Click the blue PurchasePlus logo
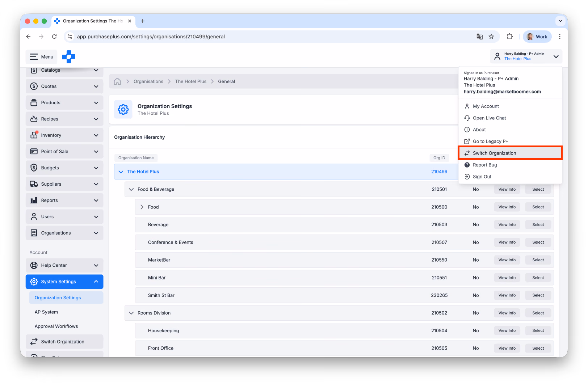The width and height of the screenshot is (588, 384). [69, 57]
